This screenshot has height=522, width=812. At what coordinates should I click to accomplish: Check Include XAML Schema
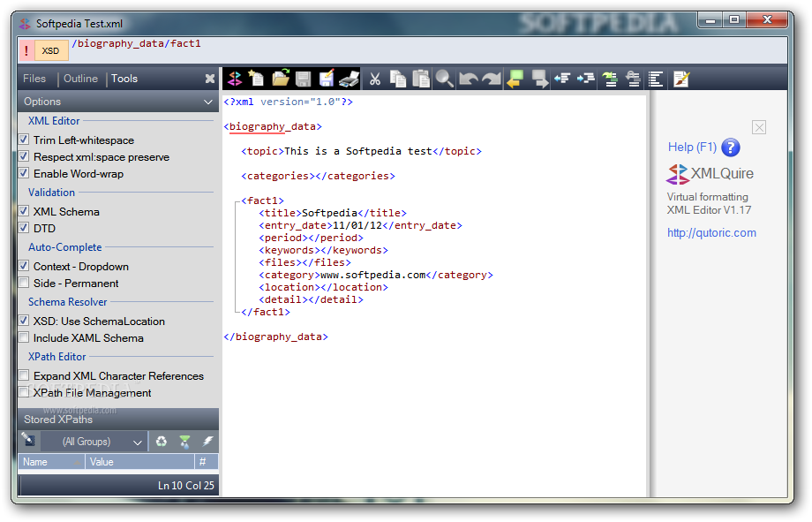click(x=24, y=337)
